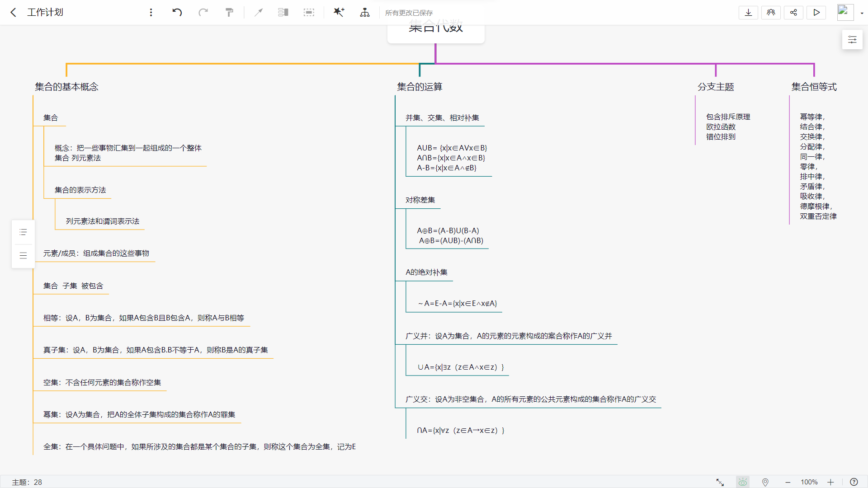Expand the user avatar dropdown arrow
Viewport: 868px width, 488px height.
tap(862, 13)
